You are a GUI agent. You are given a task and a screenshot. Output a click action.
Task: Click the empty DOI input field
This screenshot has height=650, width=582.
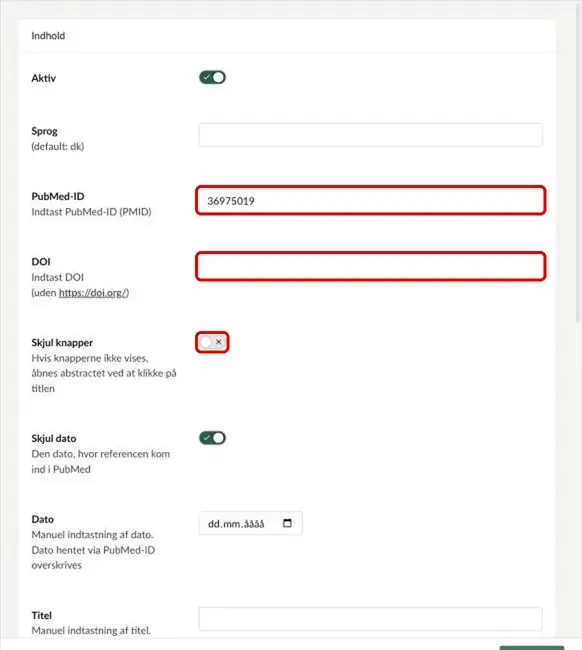click(370, 266)
